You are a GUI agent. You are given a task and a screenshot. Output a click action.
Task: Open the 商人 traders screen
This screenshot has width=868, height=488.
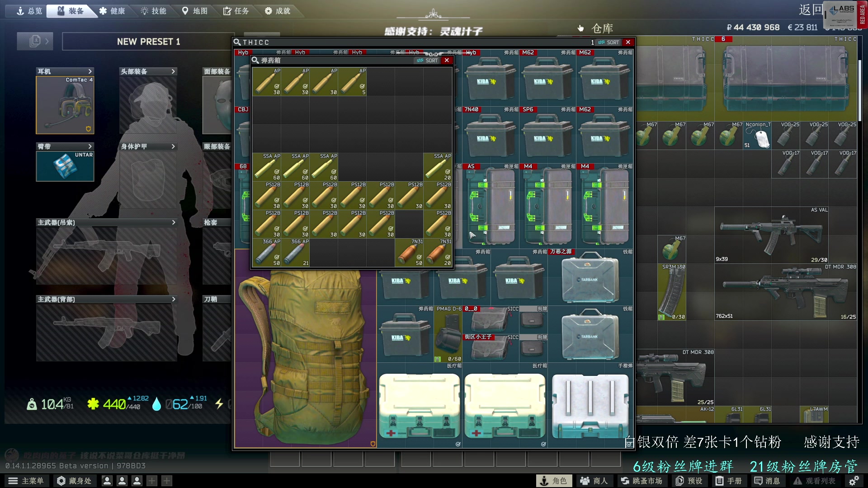(594, 481)
